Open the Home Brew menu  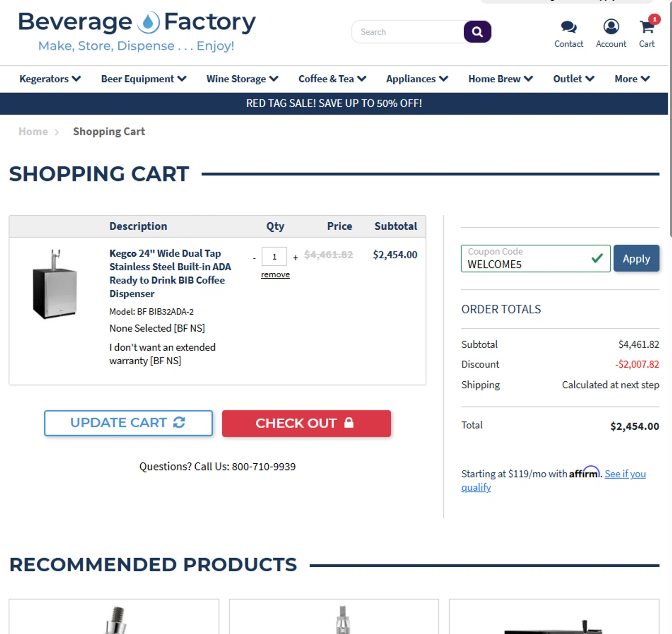[x=500, y=79]
